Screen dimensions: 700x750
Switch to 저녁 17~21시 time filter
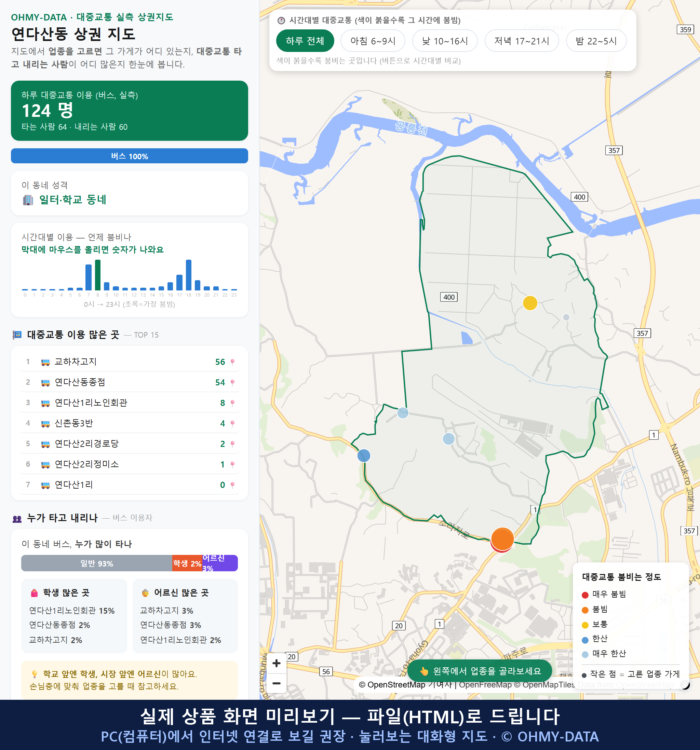521,41
